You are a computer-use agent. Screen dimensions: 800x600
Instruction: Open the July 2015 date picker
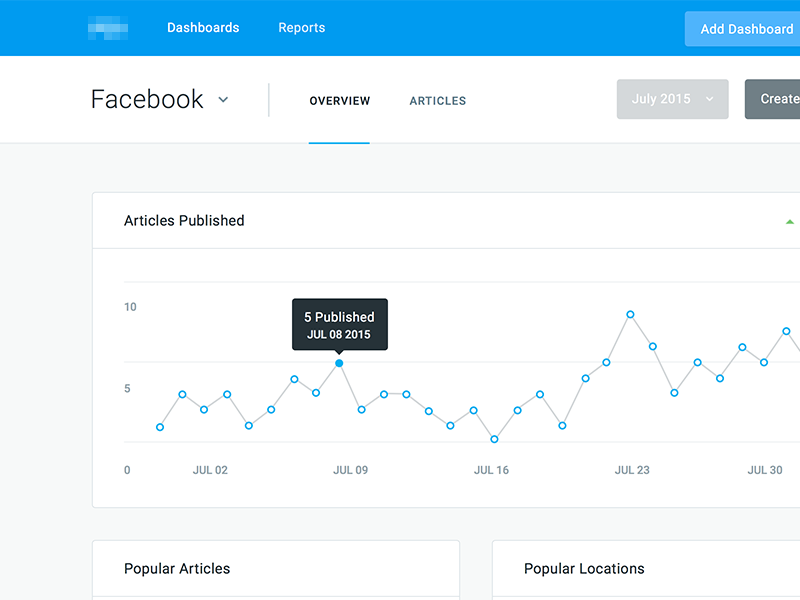point(672,99)
